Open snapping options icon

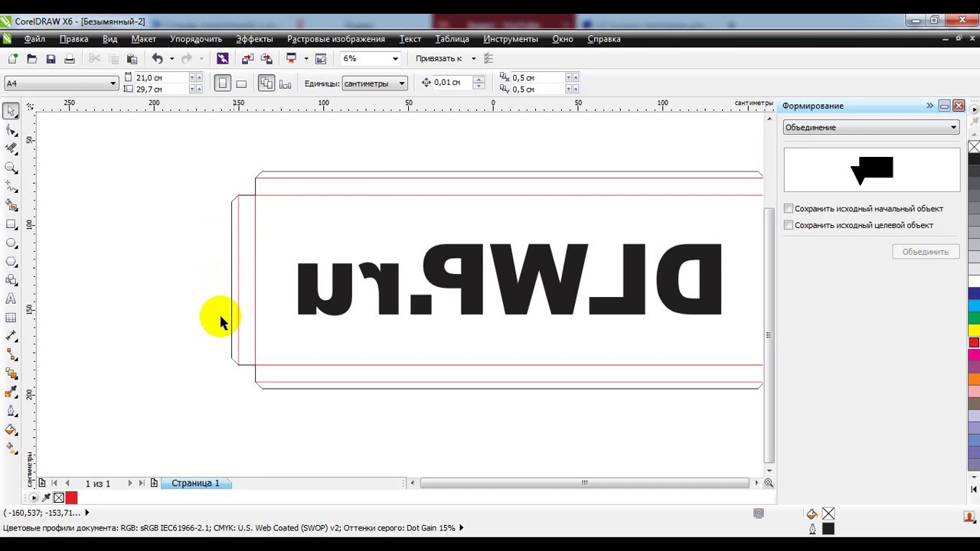click(489, 58)
